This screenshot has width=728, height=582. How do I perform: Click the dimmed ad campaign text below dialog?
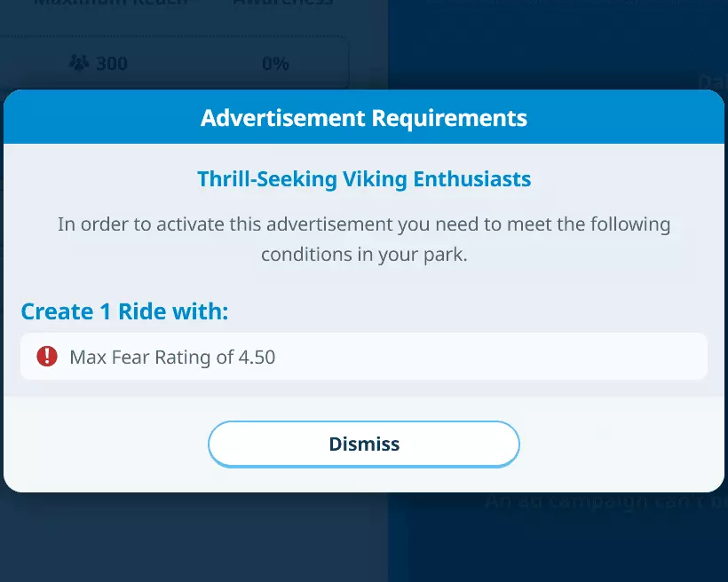coord(604,502)
